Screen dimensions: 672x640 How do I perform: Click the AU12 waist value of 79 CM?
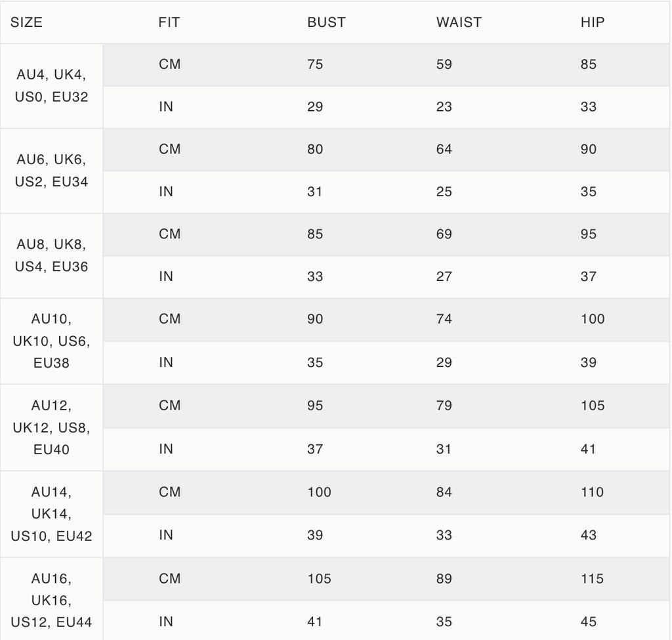point(444,406)
